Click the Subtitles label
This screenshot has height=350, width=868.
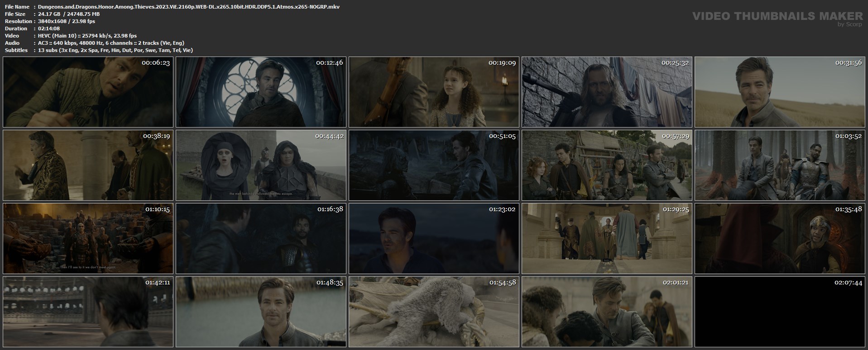pyautogui.click(x=16, y=50)
